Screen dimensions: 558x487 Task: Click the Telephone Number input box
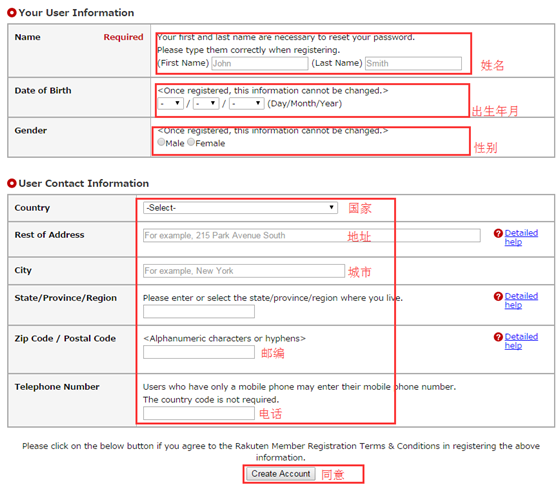[199, 413]
